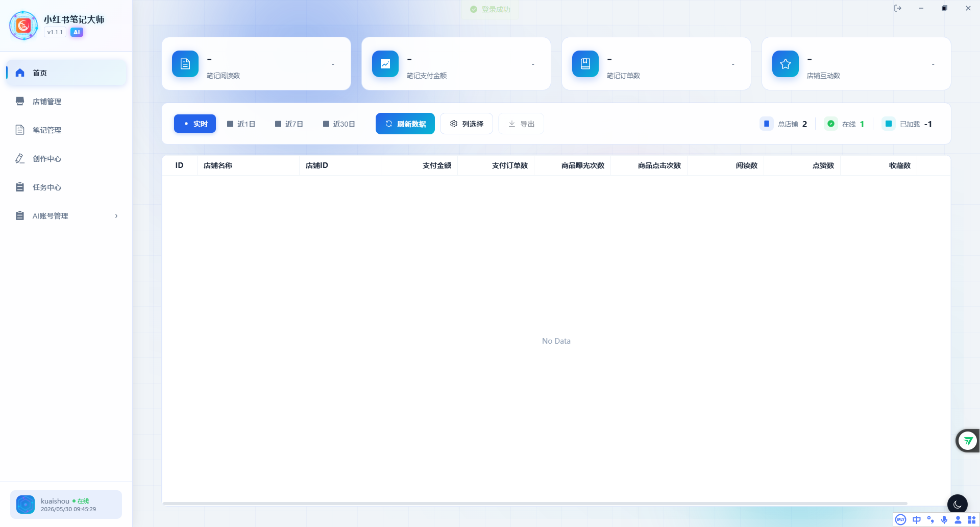Click the ID column header

[179, 165]
